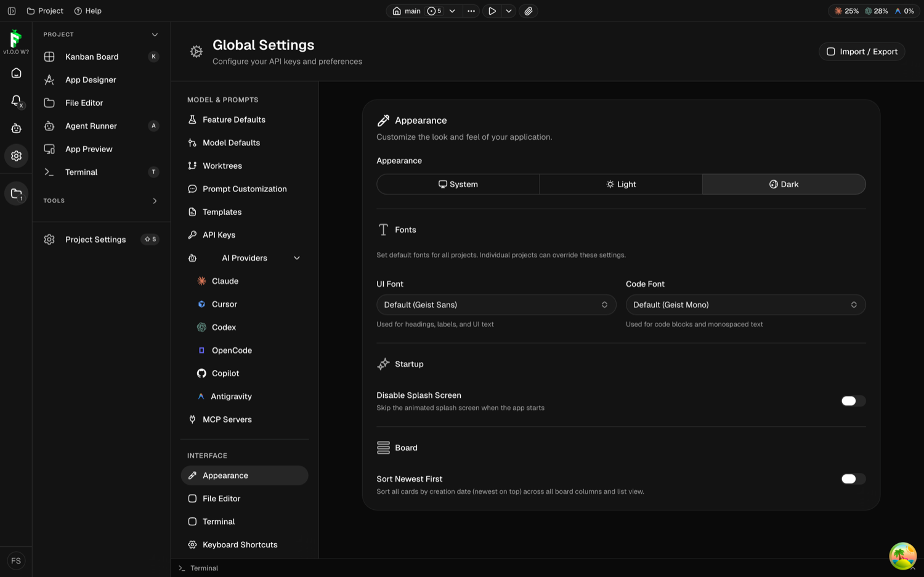Open Agent Runner
Image resolution: width=924 pixels, height=577 pixels.
pos(101,126)
